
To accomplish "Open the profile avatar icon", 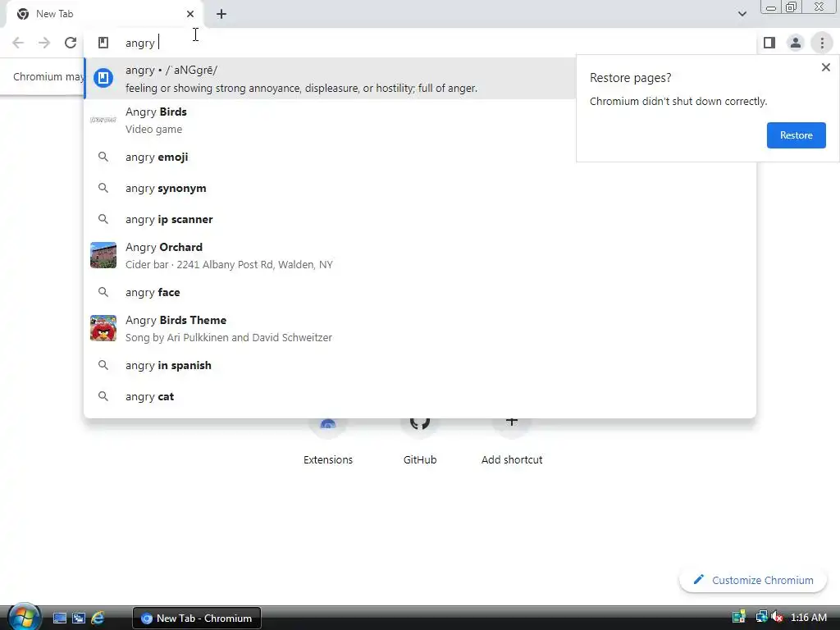I will 796,43.
